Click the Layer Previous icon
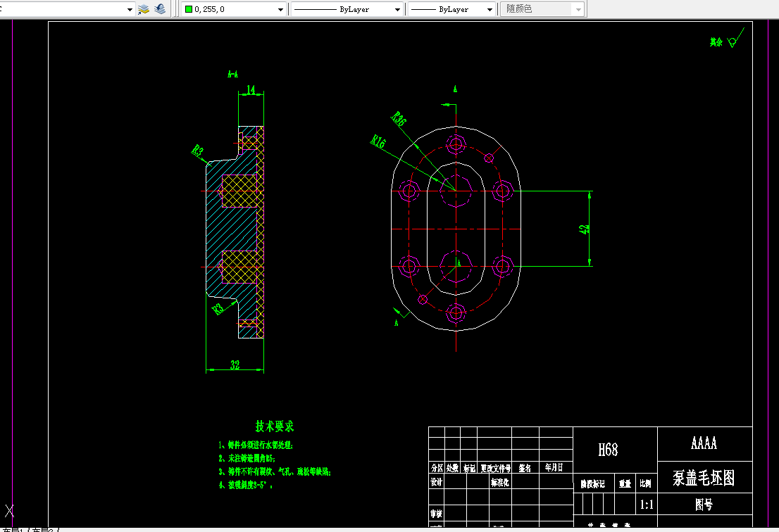The image size is (779, 532). pos(160,9)
